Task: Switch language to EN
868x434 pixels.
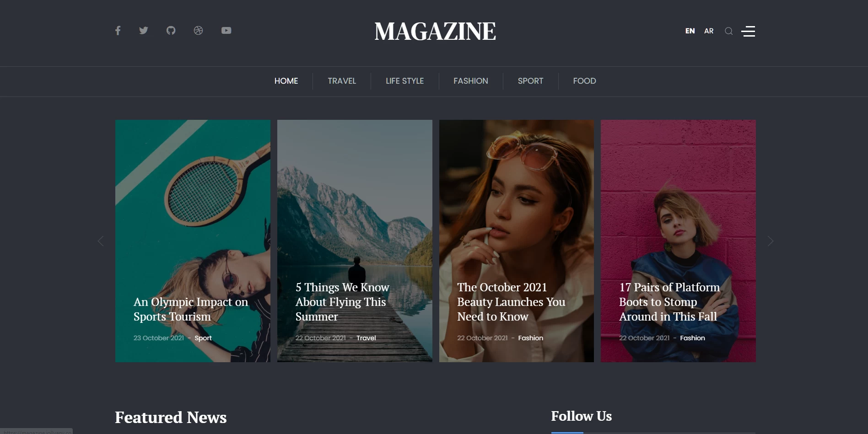Action: coord(690,31)
